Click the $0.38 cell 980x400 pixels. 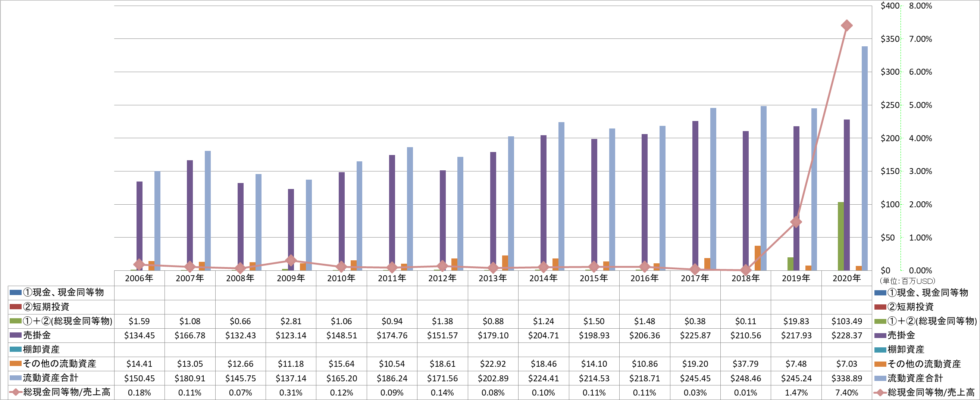pyautogui.click(x=695, y=321)
